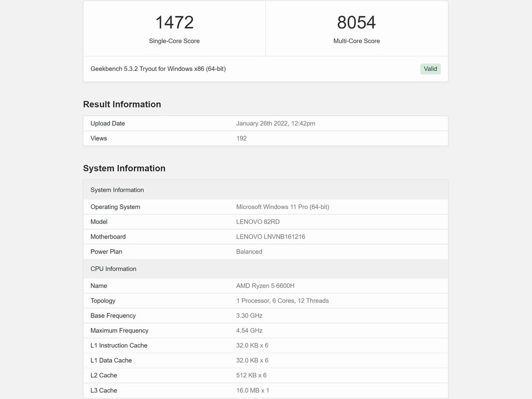Click the System Information main heading
This screenshot has width=532, height=399.
click(124, 168)
